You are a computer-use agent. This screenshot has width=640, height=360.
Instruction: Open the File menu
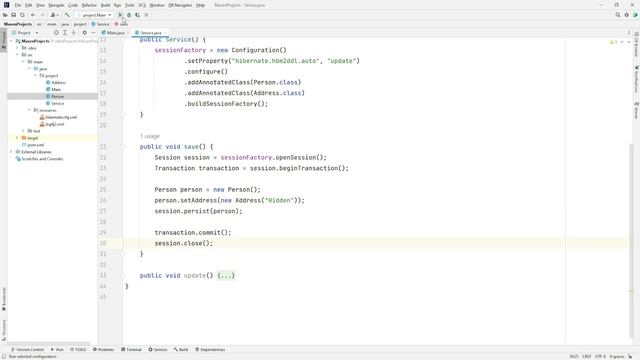click(x=18, y=5)
